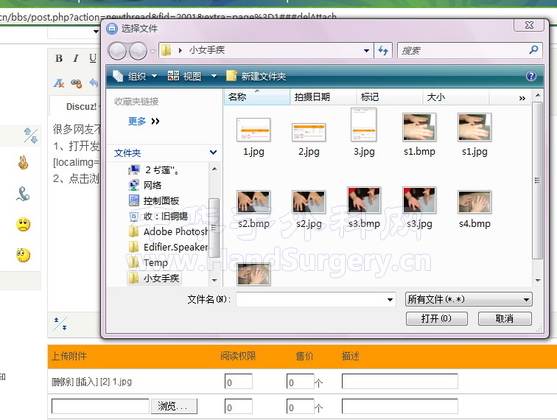
Task: Click the Forward navigation arrow in dialog
Action: [x=138, y=51]
